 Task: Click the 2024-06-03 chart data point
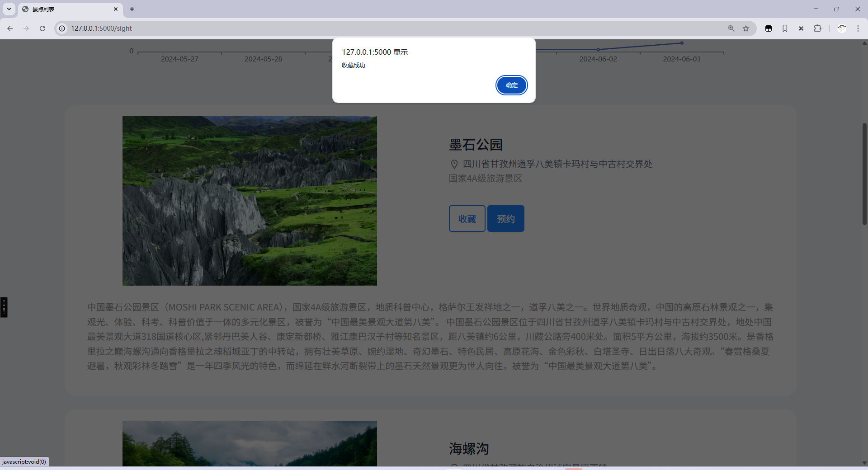click(682, 43)
